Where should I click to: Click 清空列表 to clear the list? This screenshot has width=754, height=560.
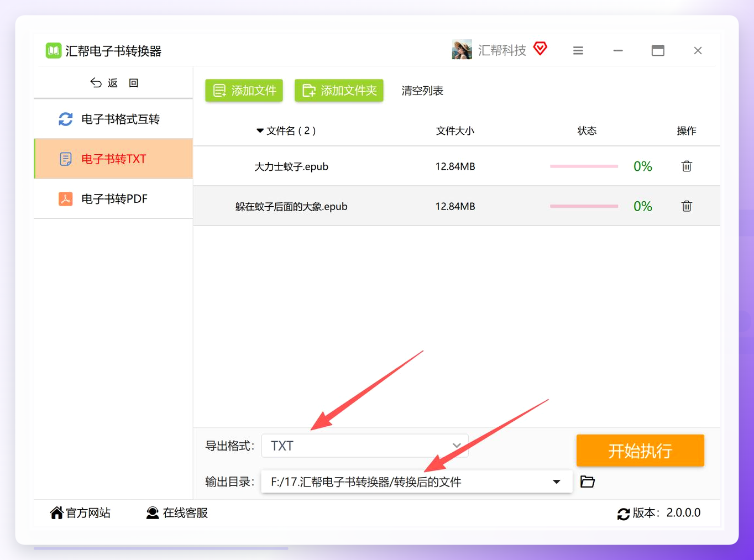[422, 91]
